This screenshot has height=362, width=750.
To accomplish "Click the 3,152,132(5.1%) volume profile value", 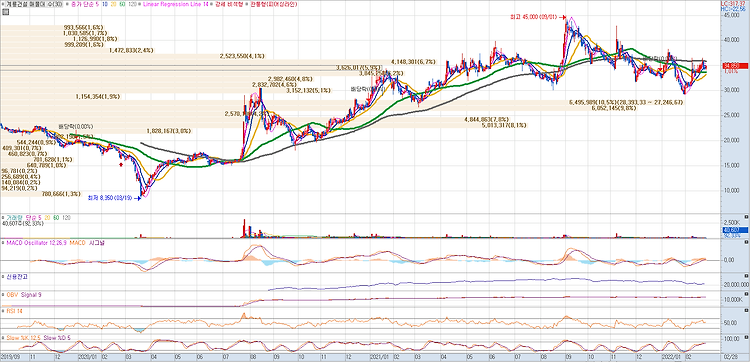I will (x=309, y=90).
